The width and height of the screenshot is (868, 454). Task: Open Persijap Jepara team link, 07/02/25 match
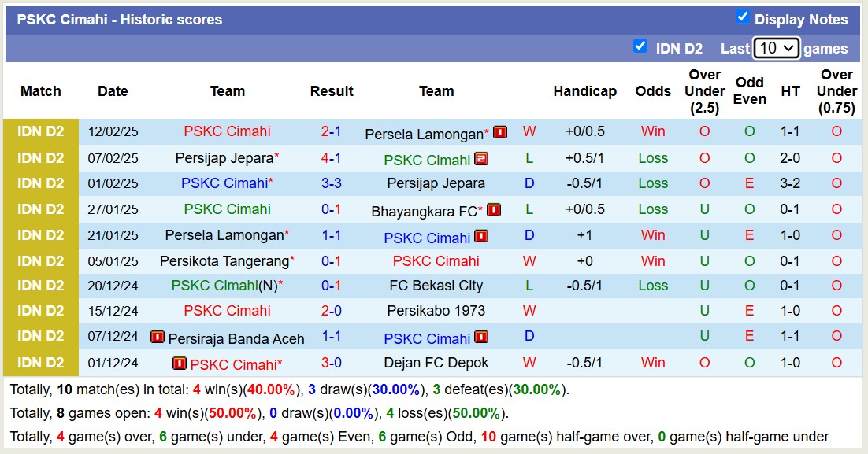click(x=224, y=157)
